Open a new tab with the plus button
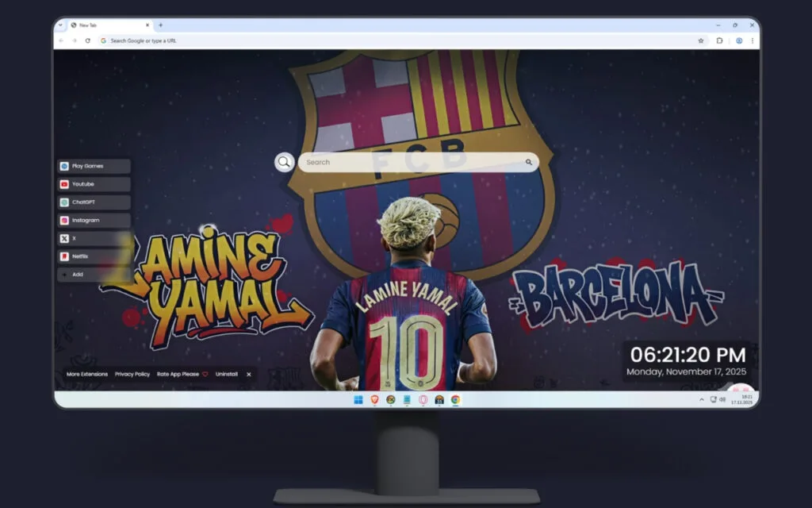Screen dimensions: 812x508 pyautogui.click(x=160, y=25)
